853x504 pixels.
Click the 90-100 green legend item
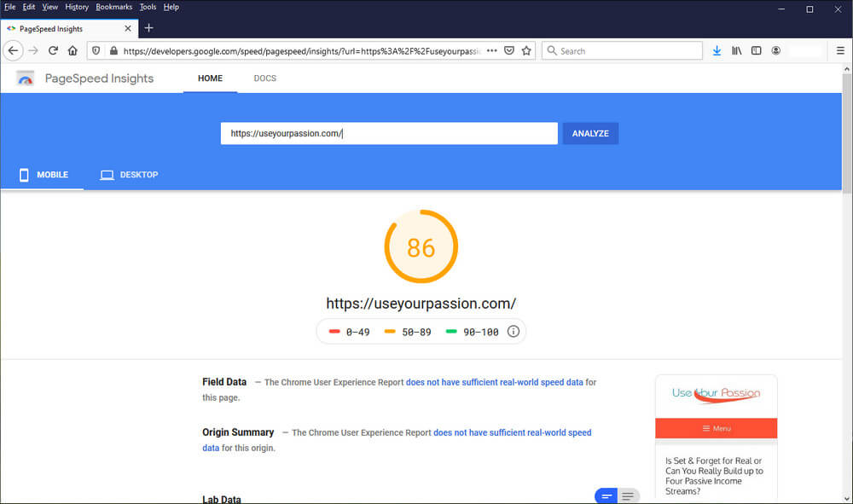(x=472, y=332)
